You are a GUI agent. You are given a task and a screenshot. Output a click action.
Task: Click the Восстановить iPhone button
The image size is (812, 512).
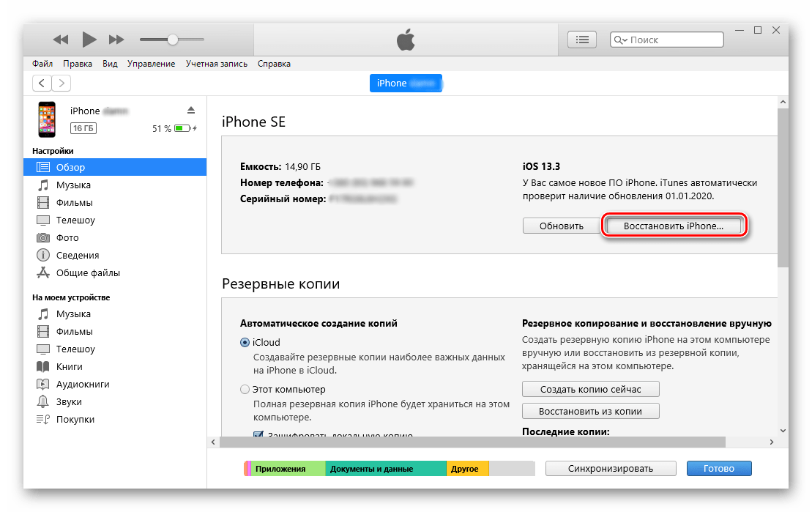(674, 226)
